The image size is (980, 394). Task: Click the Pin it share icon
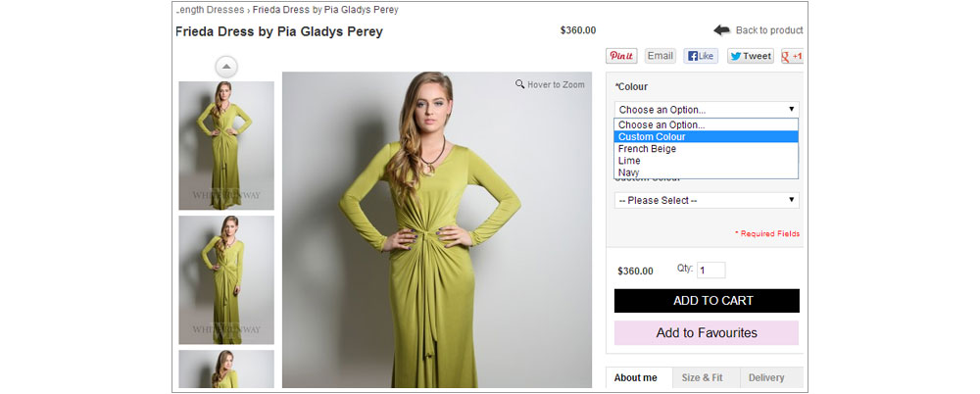click(x=621, y=56)
